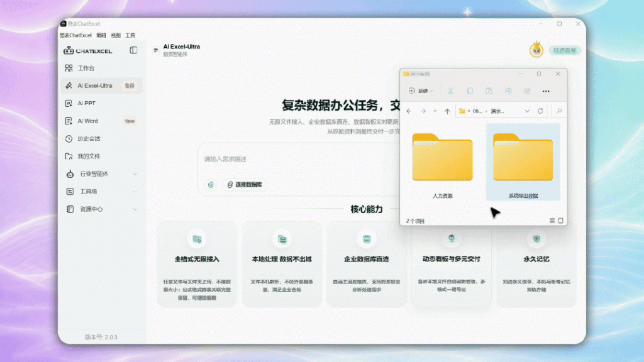Image resolution: width=644 pixels, height=362 pixels.
Task: Click the 连接数据库 button
Action: pyautogui.click(x=245, y=185)
